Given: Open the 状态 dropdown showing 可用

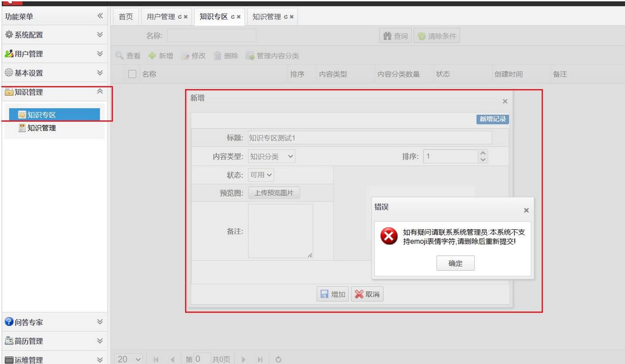Looking at the screenshot, I should tap(261, 175).
